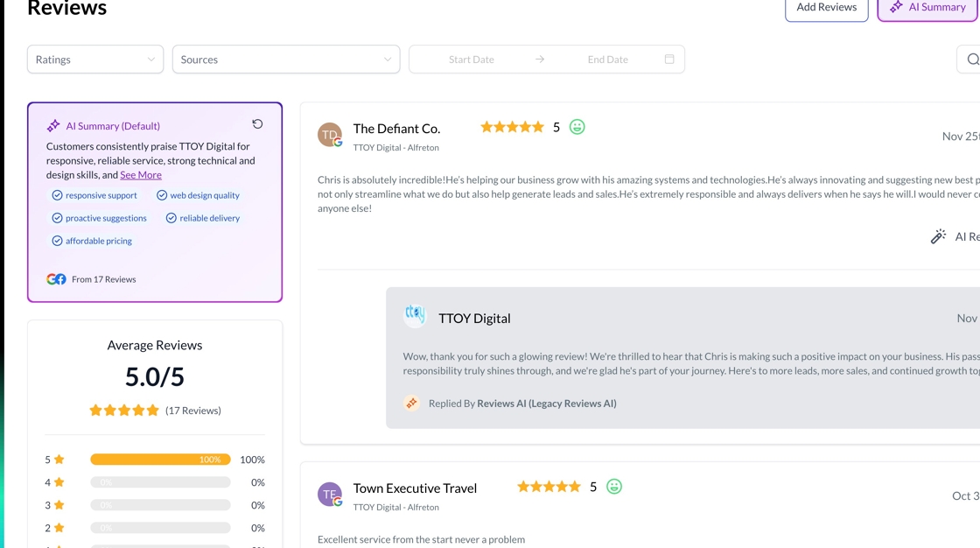The width and height of the screenshot is (980, 548).
Task: Click the Town Executive Travel avatar
Action: coord(330,495)
